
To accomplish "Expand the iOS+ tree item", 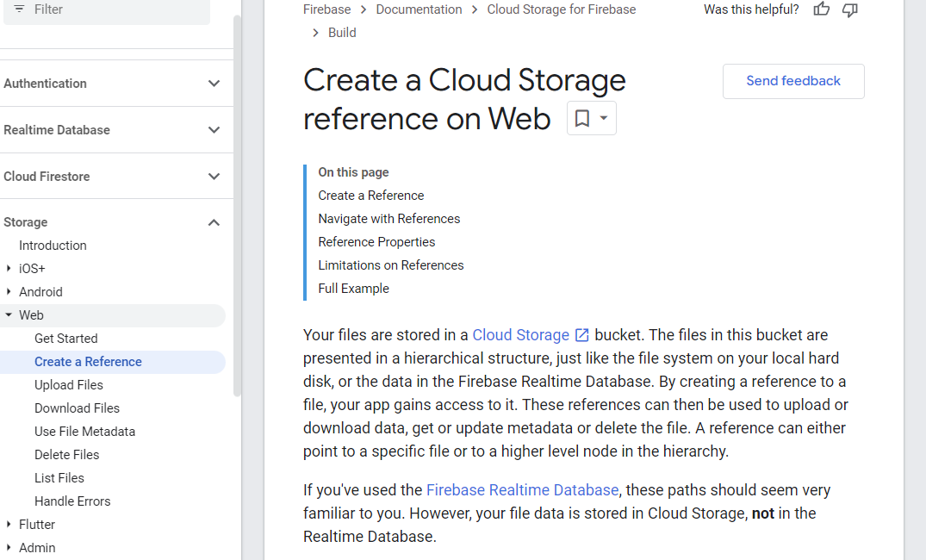I will click(9, 269).
